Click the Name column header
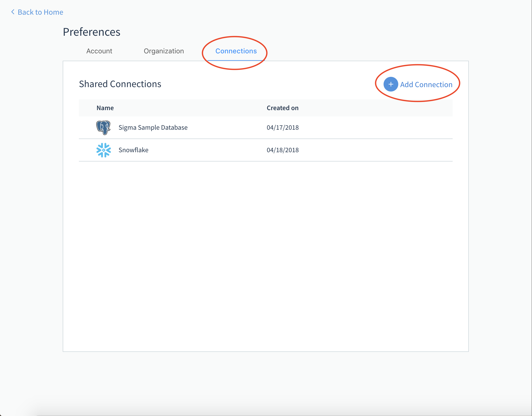532x416 pixels. click(105, 108)
